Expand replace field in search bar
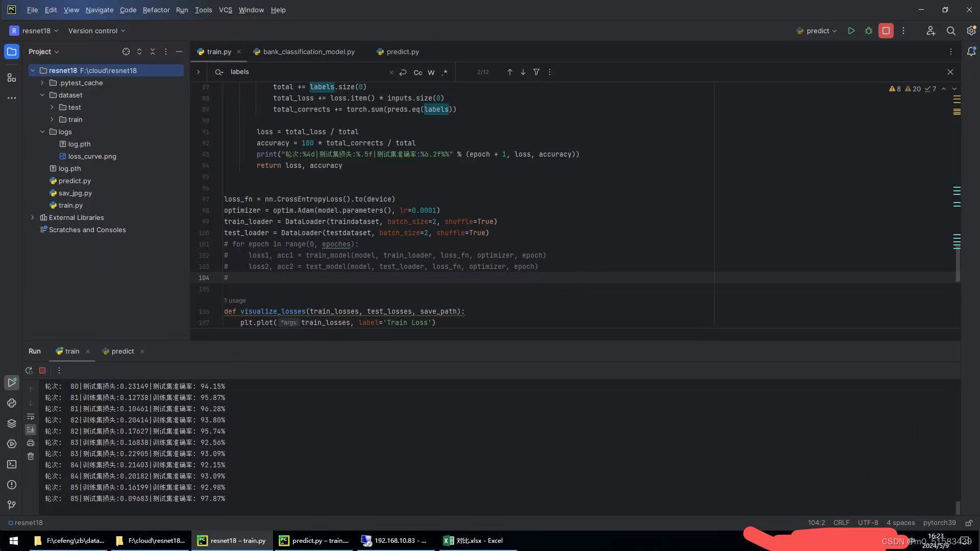980x551 pixels. click(199, 72)
